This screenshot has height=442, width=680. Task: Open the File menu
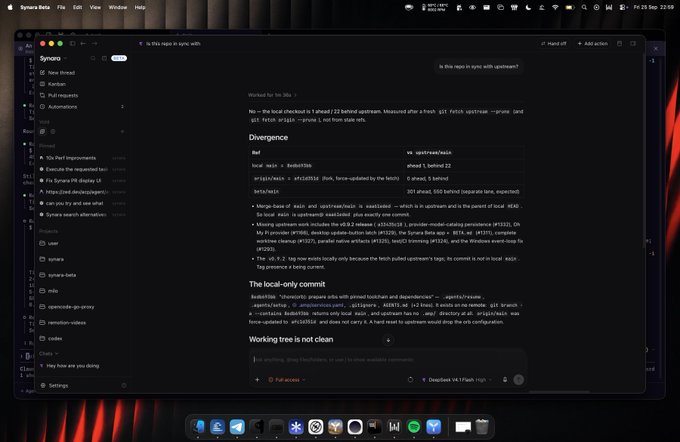pos(61,7)
